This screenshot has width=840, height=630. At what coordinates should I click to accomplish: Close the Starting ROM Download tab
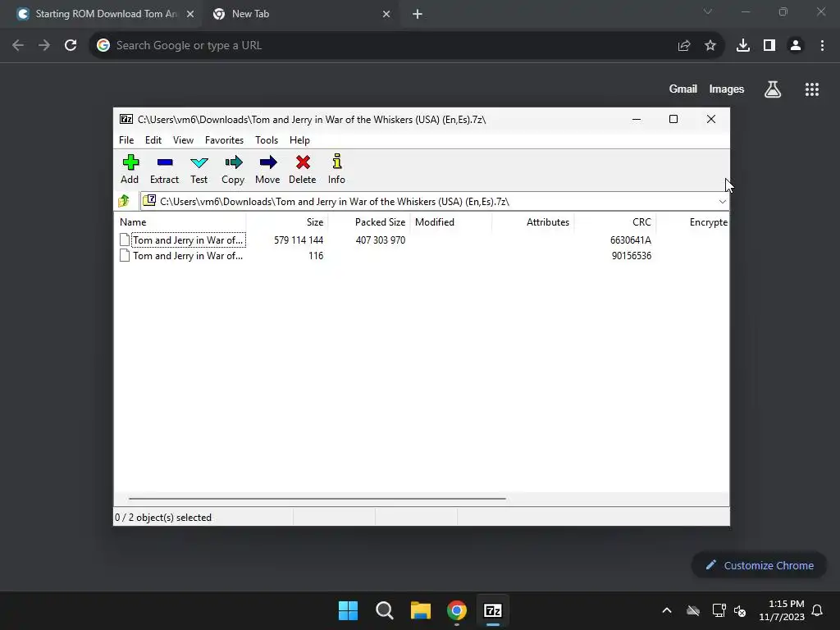click(190, 15)
